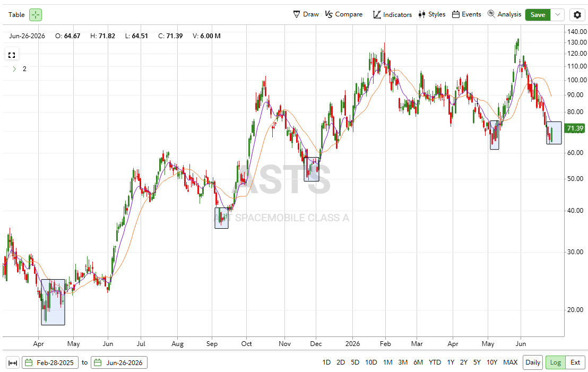Screen dimensions: 588x372
Task: Click the 2026 label on the time axis
Action: (x=352, y=343)
